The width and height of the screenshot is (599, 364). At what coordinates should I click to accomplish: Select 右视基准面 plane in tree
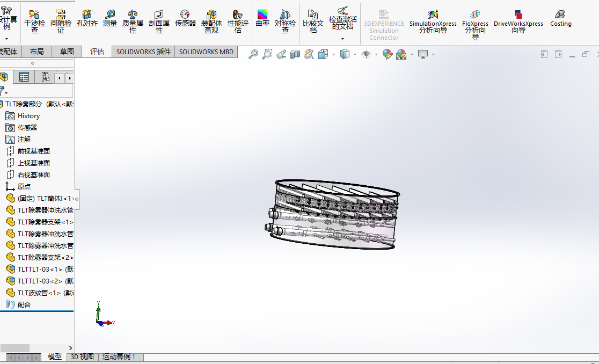point(34,174)
